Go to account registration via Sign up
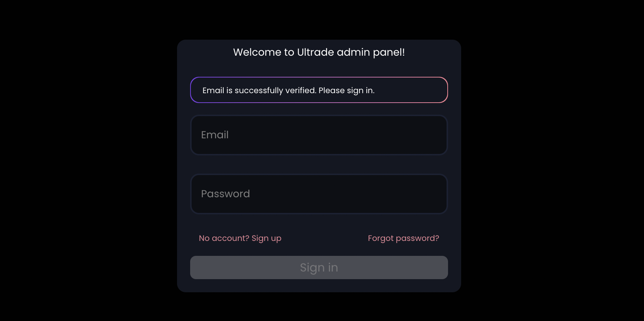644x321 pixels. click(x=266, y=238)
